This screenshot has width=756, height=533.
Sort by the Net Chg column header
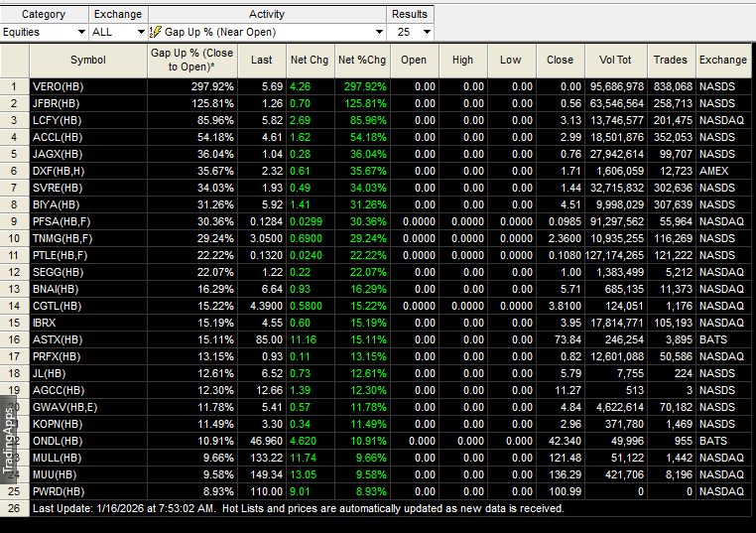[x=310, y=61]
